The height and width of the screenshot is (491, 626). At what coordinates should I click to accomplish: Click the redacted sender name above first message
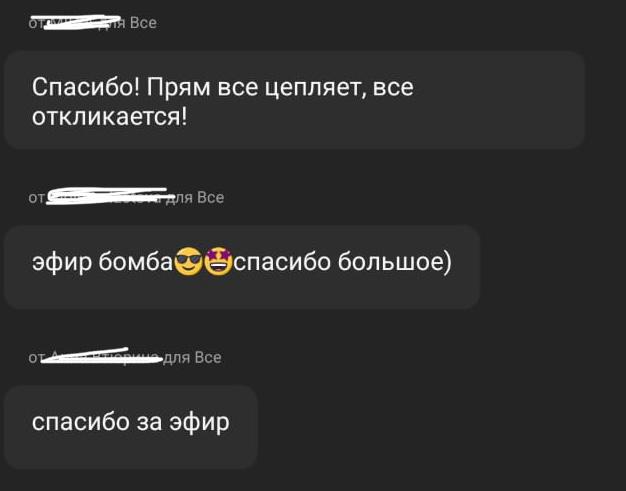pyautogui.click(x=76, y=22)
